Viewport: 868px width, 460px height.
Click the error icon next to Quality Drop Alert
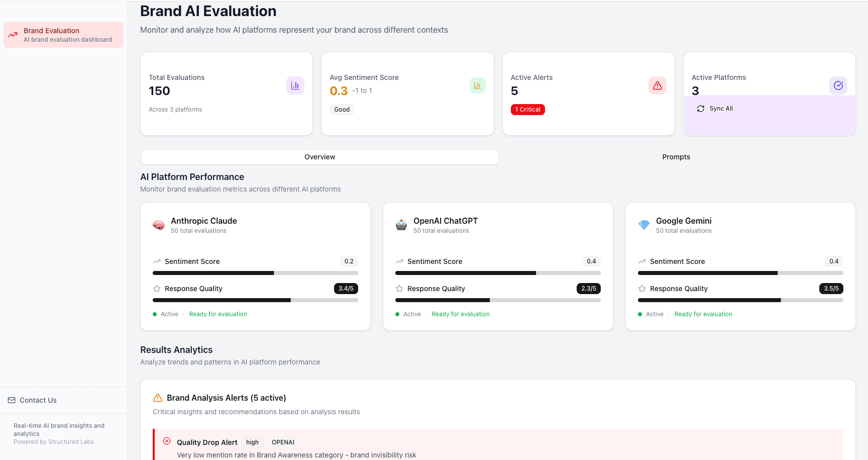point(167,441)
